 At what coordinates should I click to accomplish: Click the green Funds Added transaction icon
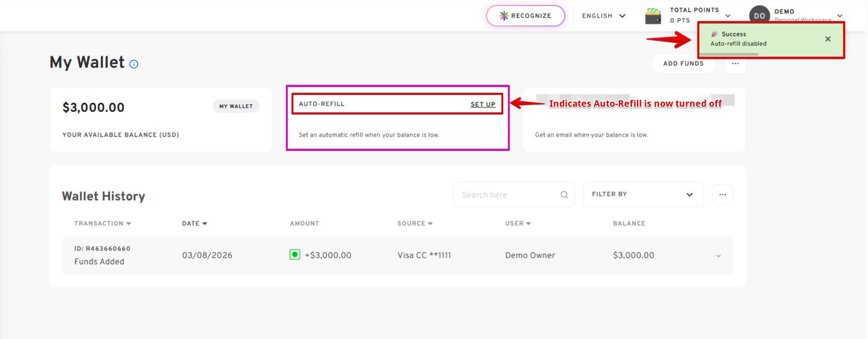point(295,255)
